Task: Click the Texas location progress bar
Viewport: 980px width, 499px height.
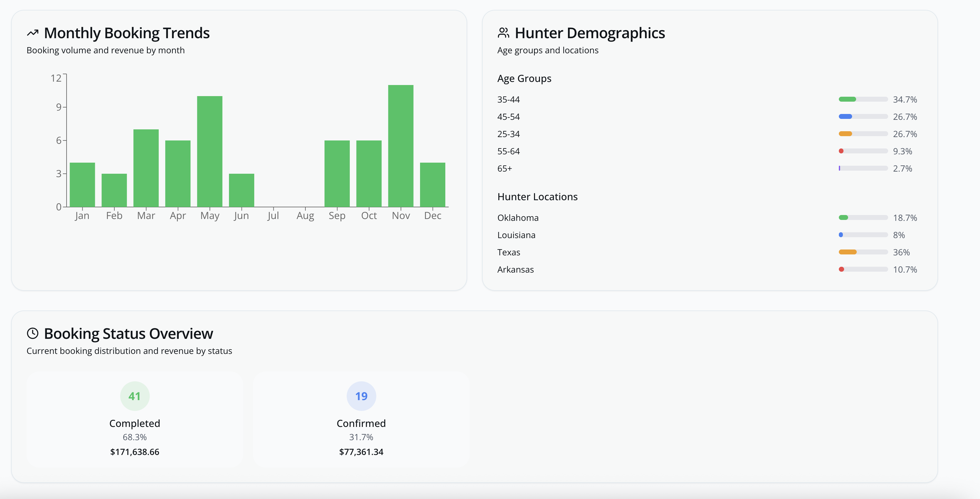Action: pos(863,252)
